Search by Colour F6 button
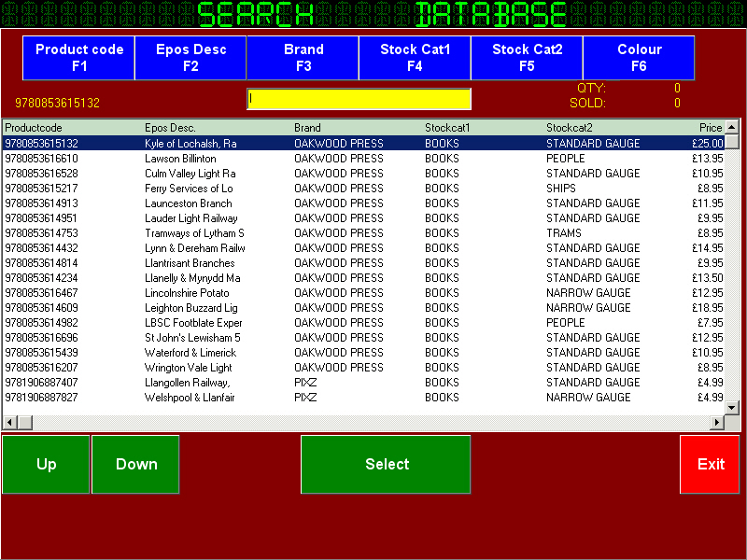 [639, 58]
